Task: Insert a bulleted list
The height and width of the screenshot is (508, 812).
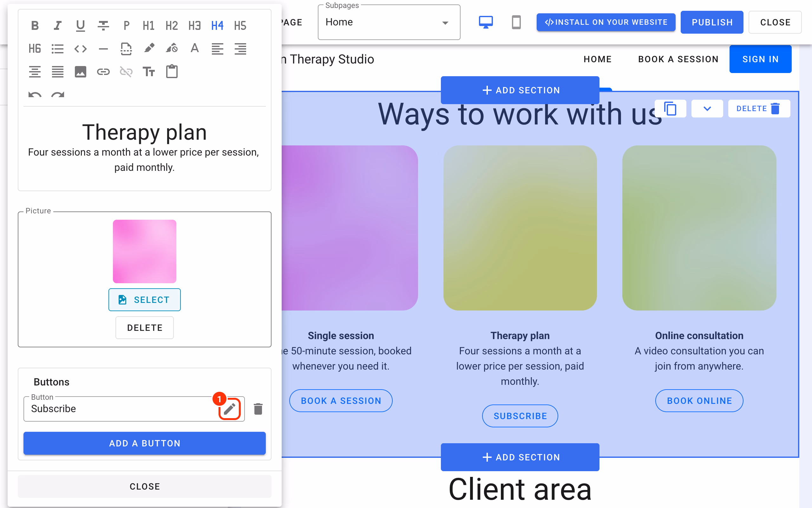Action: [x=58, y=49]
